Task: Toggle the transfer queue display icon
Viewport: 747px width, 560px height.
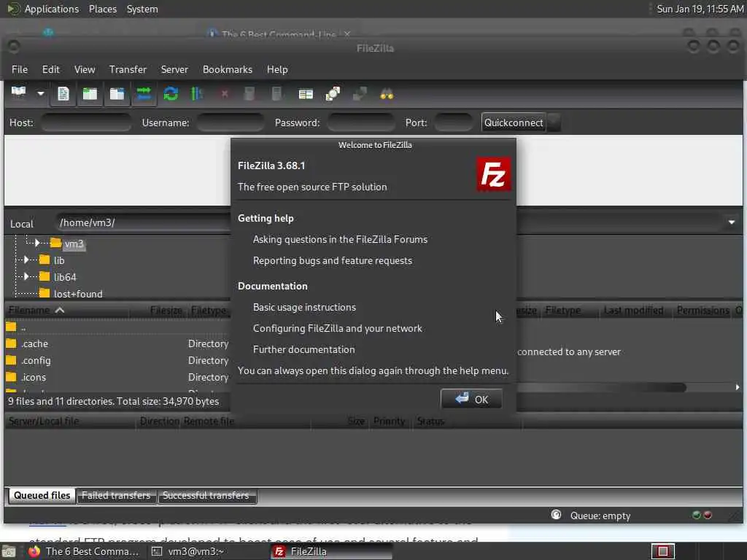Action: point(144,94)
